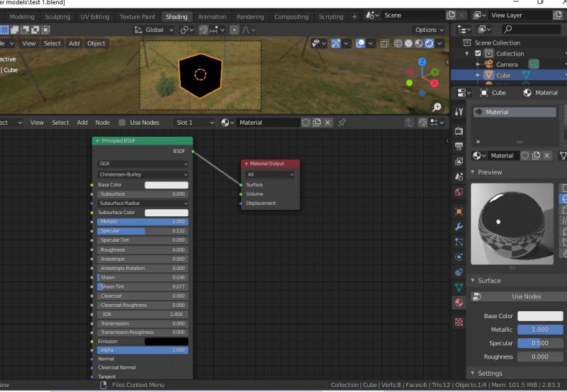
Task: Switch to the Texture Paint workspace tab
Action: pyautogui.click(x=137, y=16)
